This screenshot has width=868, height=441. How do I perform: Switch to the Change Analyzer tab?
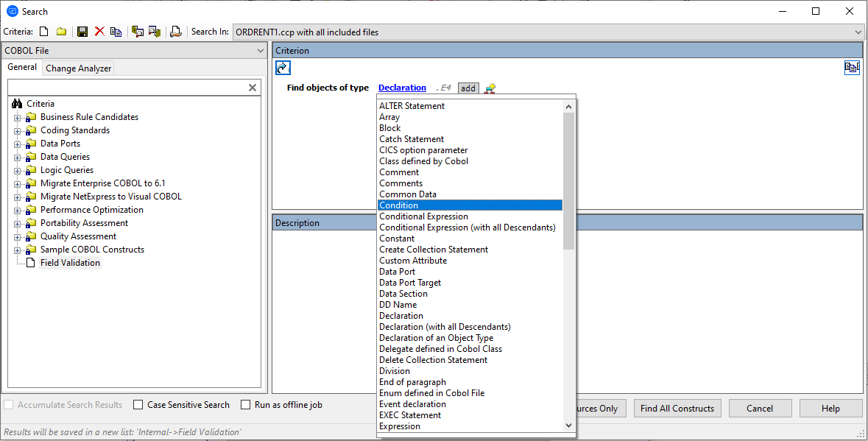tap(78, 68)
